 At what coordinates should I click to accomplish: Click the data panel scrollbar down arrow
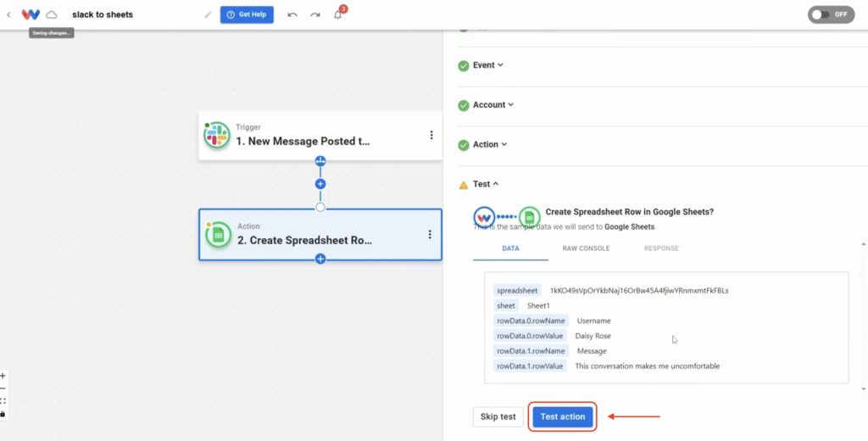coord(864,390)
